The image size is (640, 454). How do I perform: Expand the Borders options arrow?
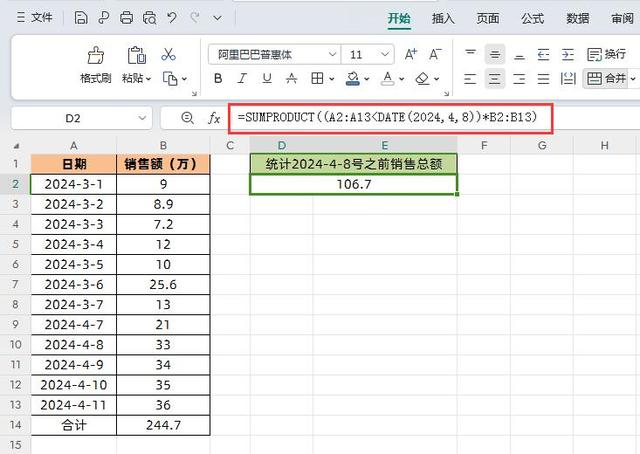pyautogui.click(x=331, y=79)
